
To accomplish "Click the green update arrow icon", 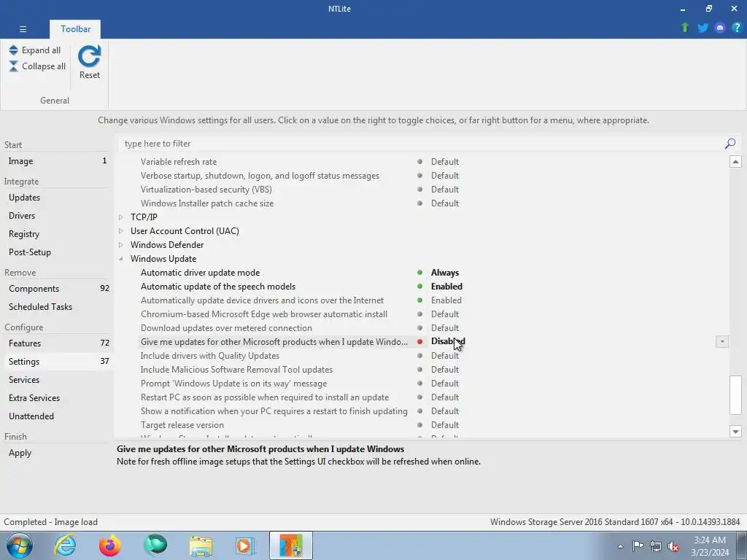I will point(685,28).
